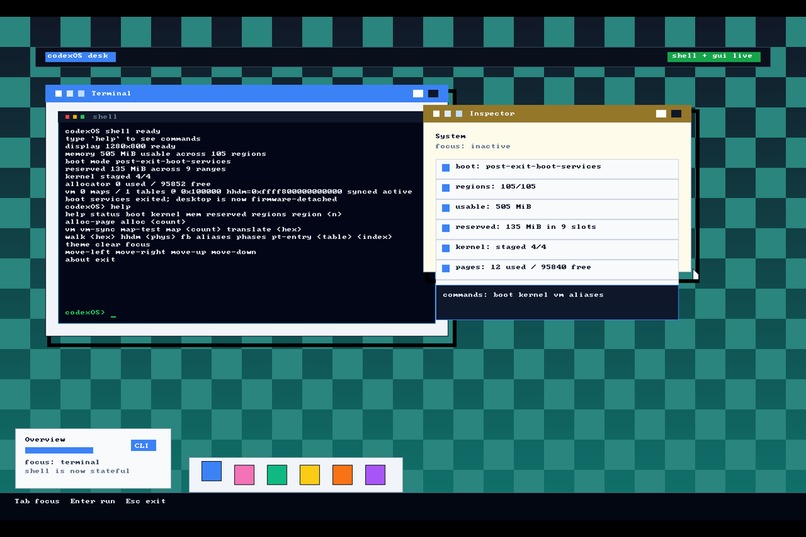Screen dimensions: 806x537
Task: Click the 'boot mode post-exit-boot-services' terminal line
Action: pyautogui.click(x=148, y=161)
